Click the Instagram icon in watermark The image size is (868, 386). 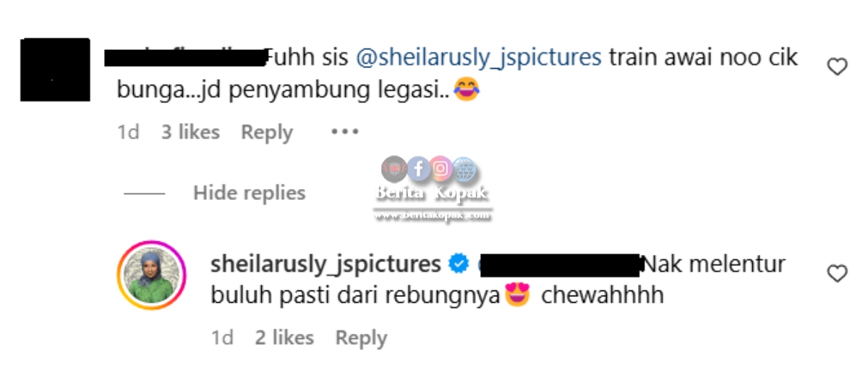[442, 169]
